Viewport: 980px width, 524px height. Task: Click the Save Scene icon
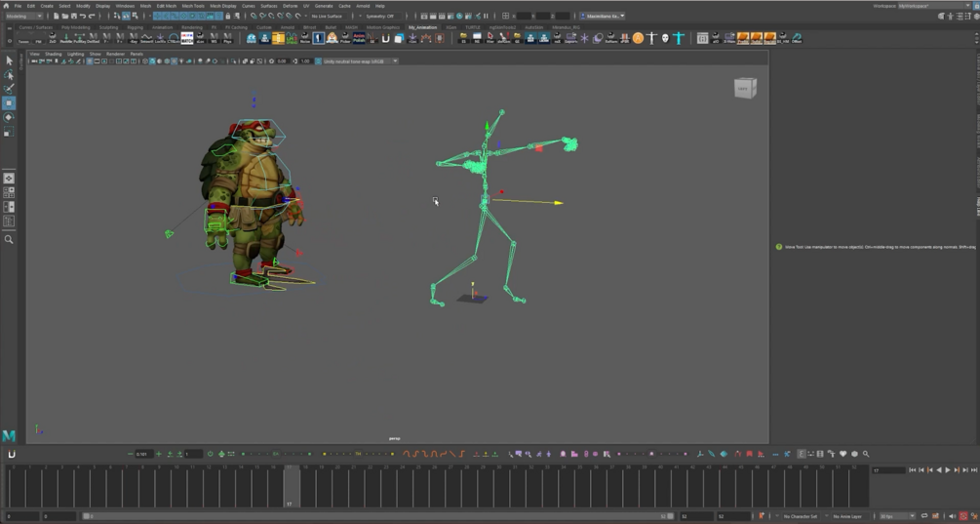point(74,16)
